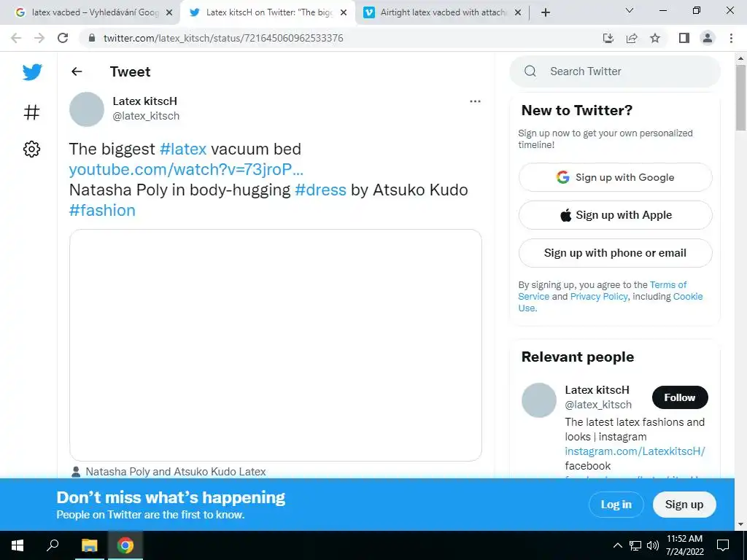747x560 pixels.
Task: Open the #latex hashtag link
Action: click(183, 149)
